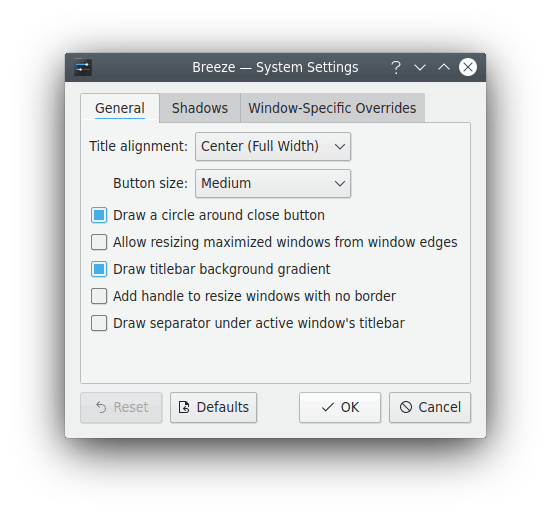Click the Breeze — System Settings title text
The width and height of the screenshot is (551, 515).
pyautogui.click(x=275, y=67)
